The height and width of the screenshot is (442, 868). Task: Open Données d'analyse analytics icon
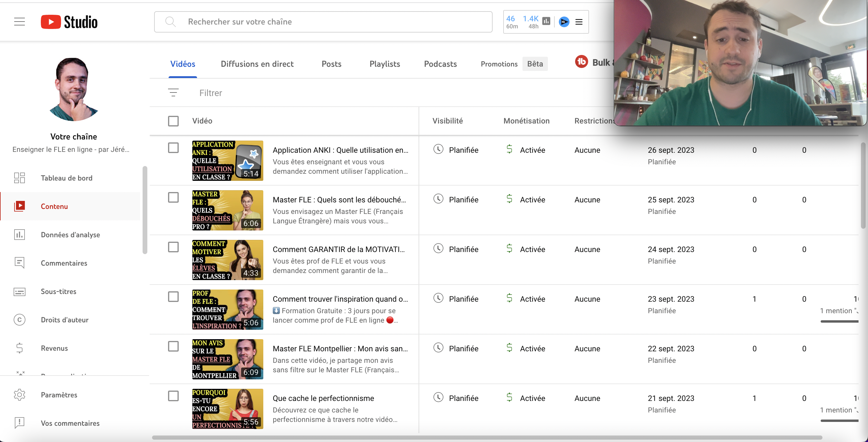point(20,235)
